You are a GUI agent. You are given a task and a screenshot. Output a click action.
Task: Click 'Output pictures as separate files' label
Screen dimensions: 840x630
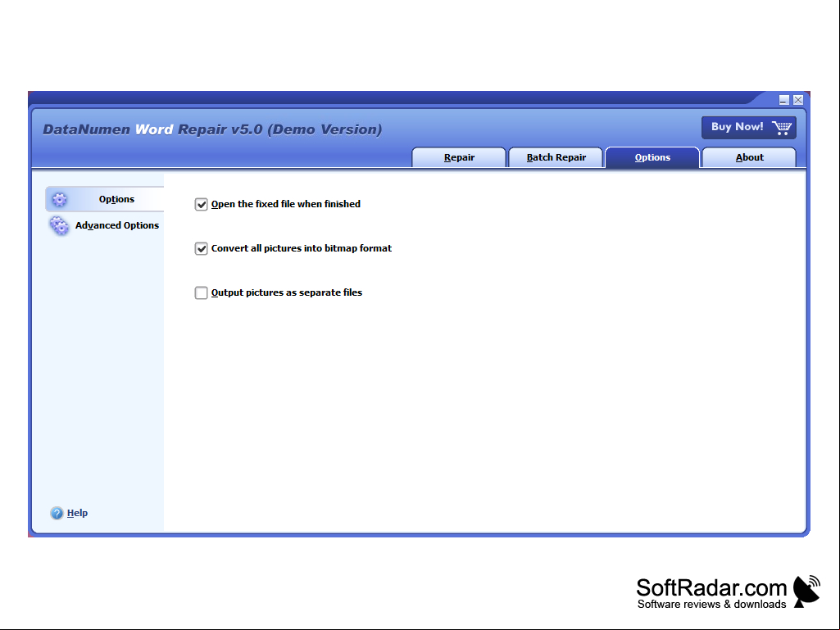click(x=287, y=293)
